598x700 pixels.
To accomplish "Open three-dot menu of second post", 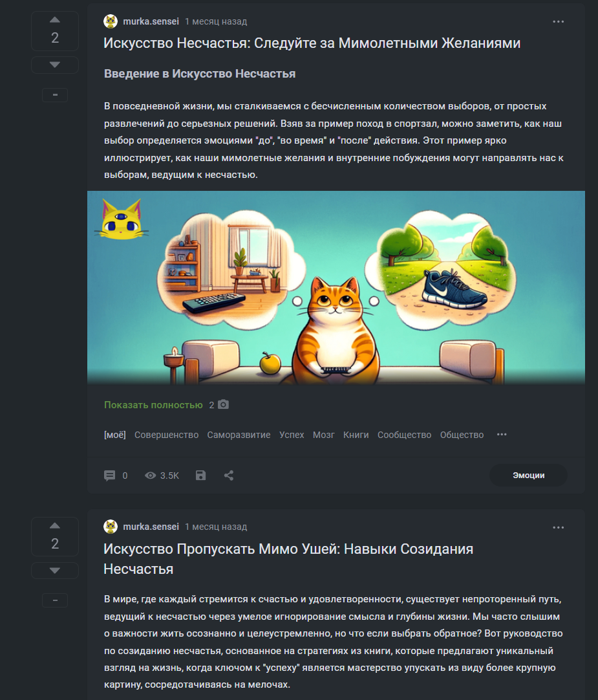I will click(559, 527).
